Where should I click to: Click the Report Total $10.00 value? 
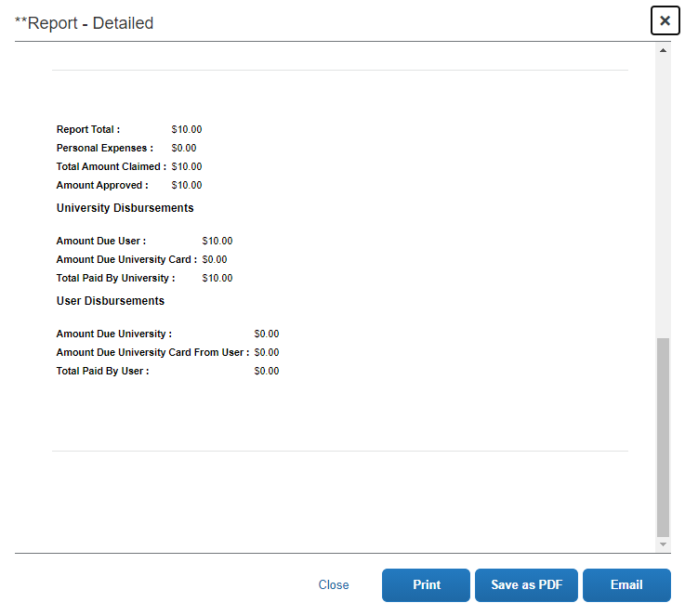tap(187, 130)
